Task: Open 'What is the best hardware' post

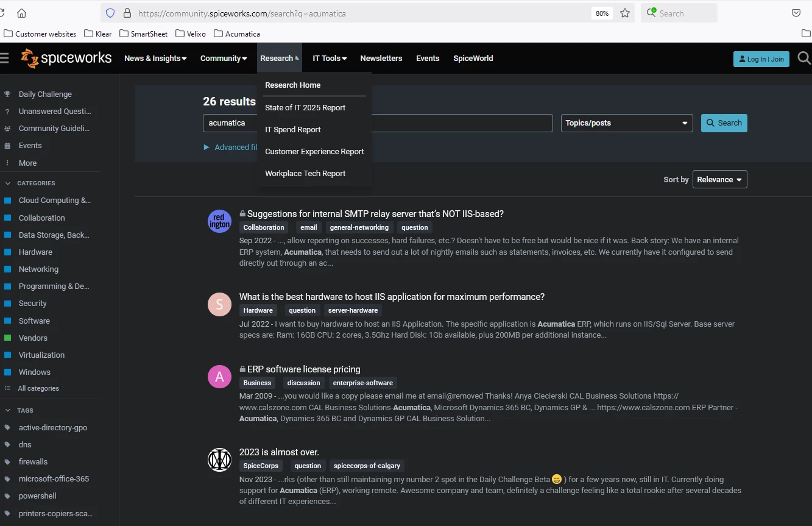Action: click(392, 297)
